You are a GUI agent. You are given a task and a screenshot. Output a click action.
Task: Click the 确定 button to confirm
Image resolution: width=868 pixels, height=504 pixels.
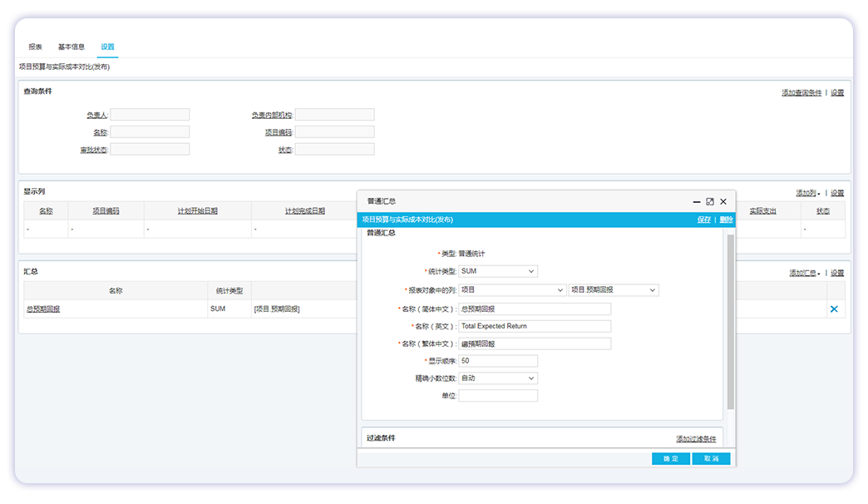[670, 458]
